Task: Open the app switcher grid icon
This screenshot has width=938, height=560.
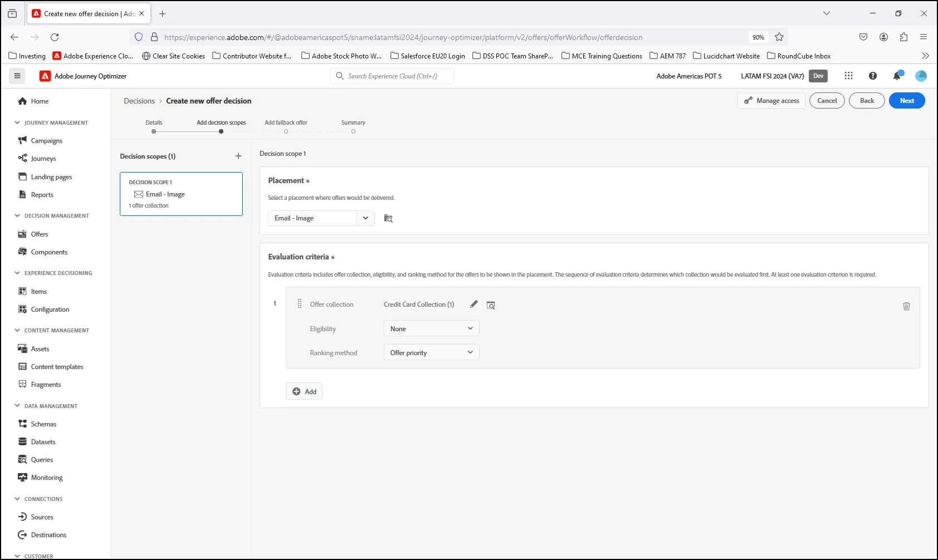Action: (848, 76)
